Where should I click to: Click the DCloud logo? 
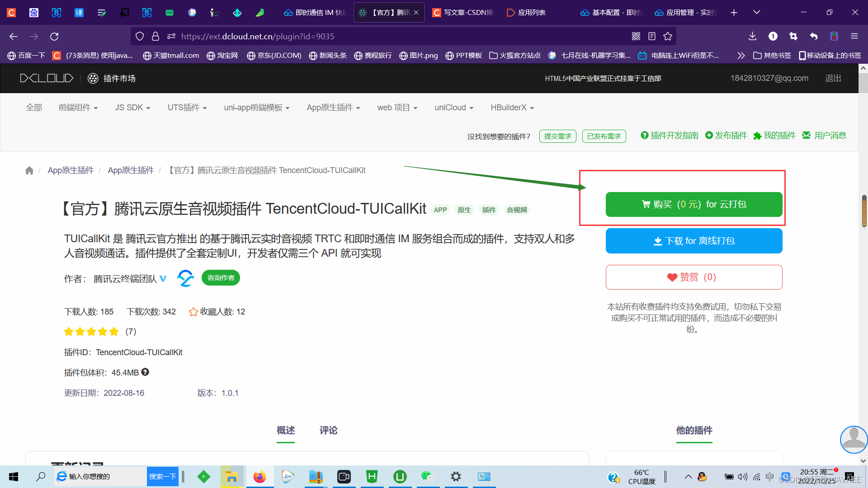(x=47, y=78)
